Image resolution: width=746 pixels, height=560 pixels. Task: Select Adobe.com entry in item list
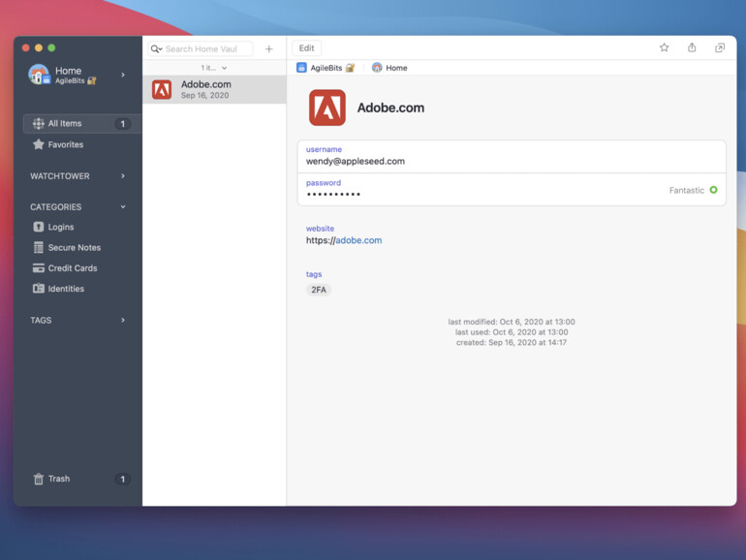point(214,89)
